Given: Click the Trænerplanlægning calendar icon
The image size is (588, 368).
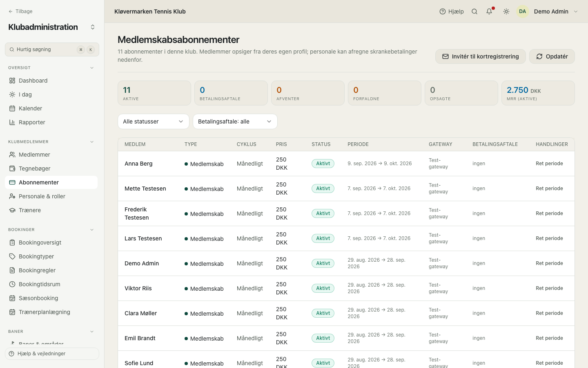Looking at the screenshot, I should coord(12,312).
